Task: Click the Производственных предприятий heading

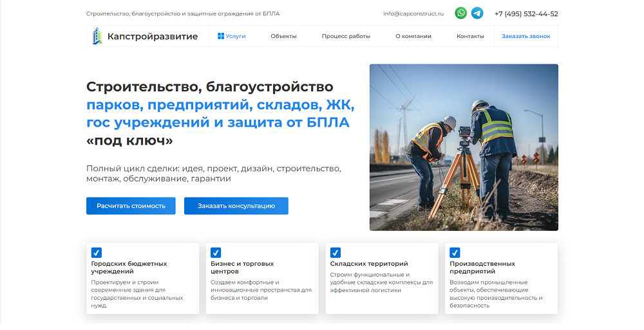Action: (482, 268)
